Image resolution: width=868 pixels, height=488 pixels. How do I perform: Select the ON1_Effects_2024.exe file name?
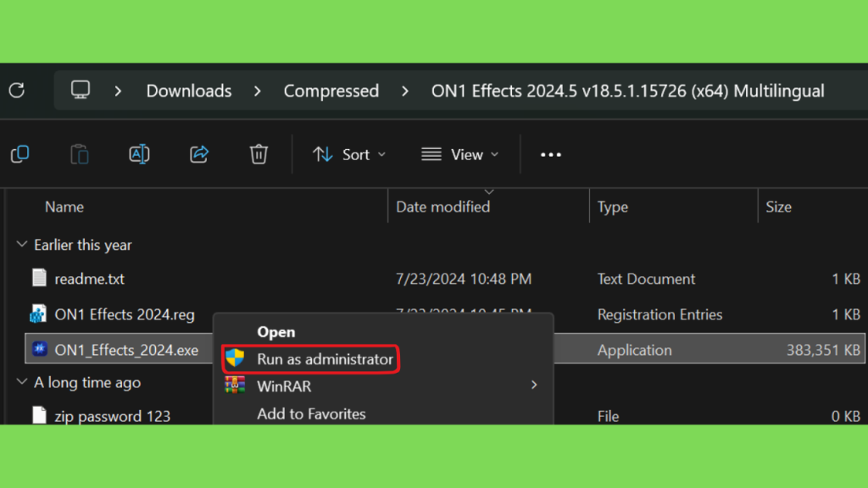click(126, 350)
